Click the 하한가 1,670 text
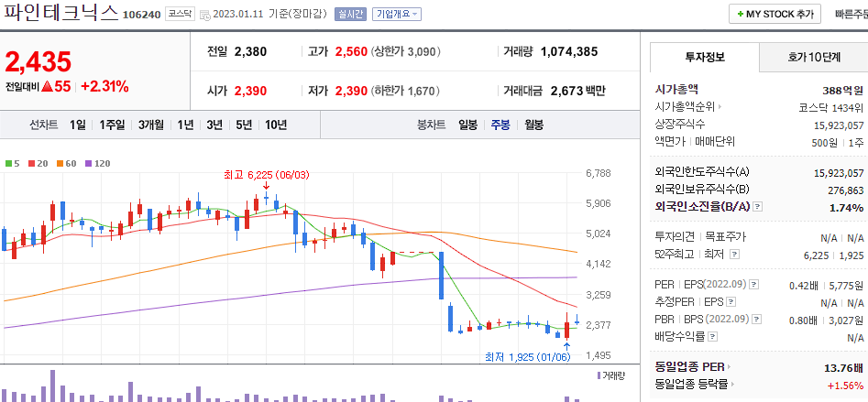 tap(405, 91)
